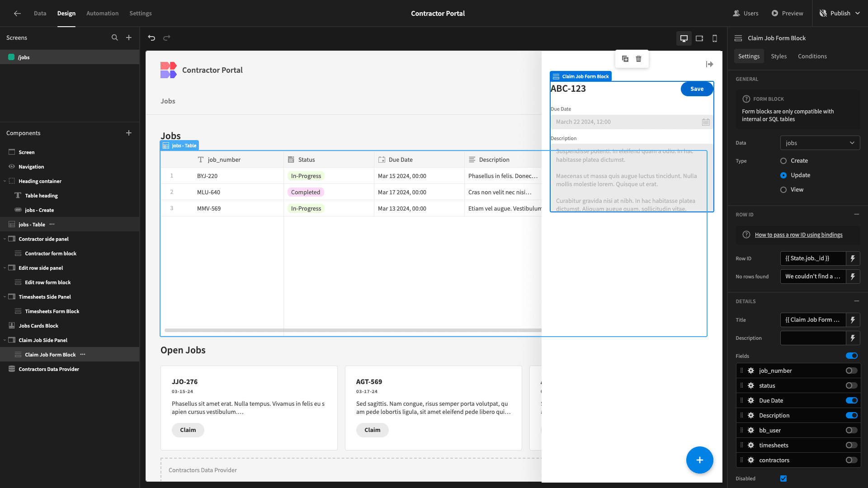Duplicate the Claim Job Form Block

(625, 59)
